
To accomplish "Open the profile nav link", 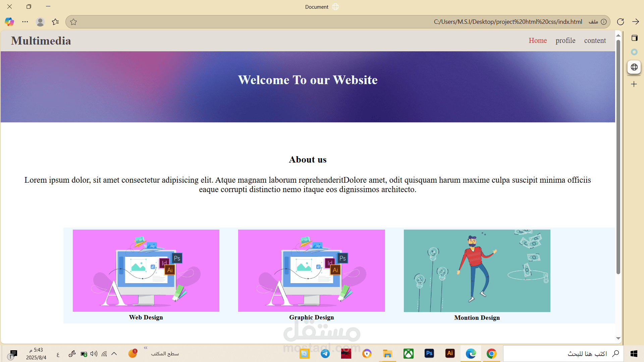I will (566, 41).
